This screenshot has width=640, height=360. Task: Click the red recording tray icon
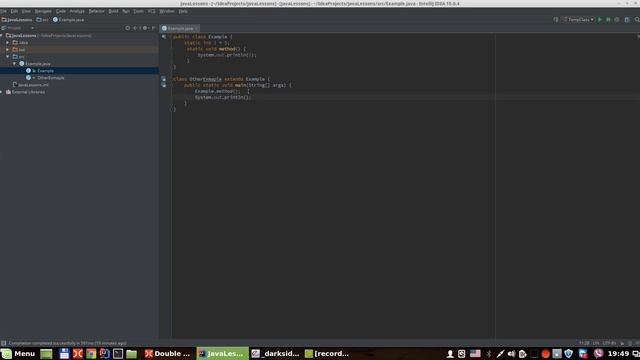pyautogui.click(x=546, y=354)
